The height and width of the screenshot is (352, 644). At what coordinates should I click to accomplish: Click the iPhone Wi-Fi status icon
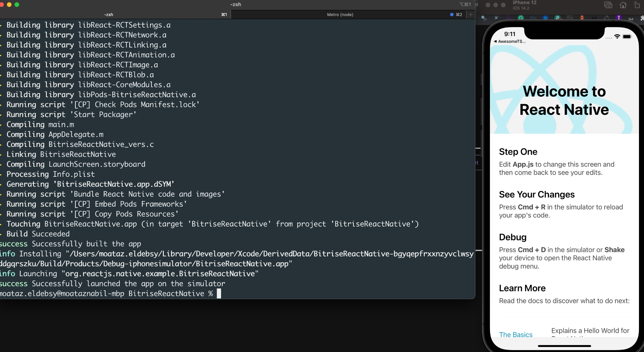point(617,36)
